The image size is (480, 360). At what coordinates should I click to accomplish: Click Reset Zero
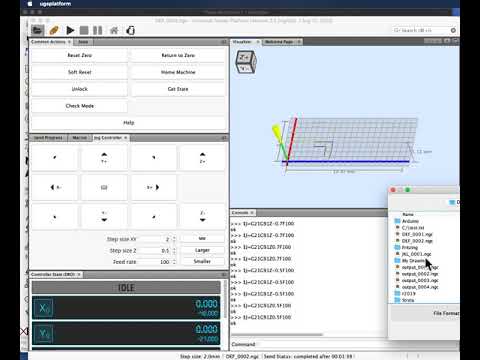coord(80,55)
